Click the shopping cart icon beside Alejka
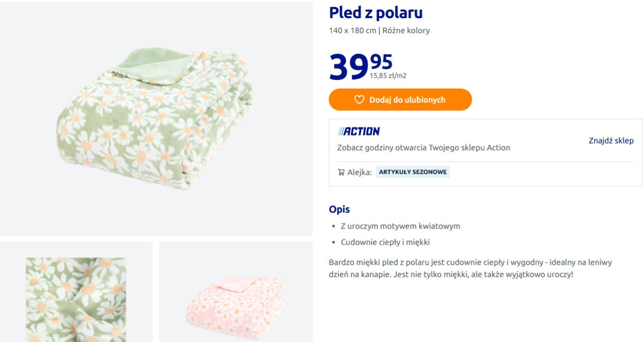Viewport: 644px width, 342px height. click(x=341, y=172)
